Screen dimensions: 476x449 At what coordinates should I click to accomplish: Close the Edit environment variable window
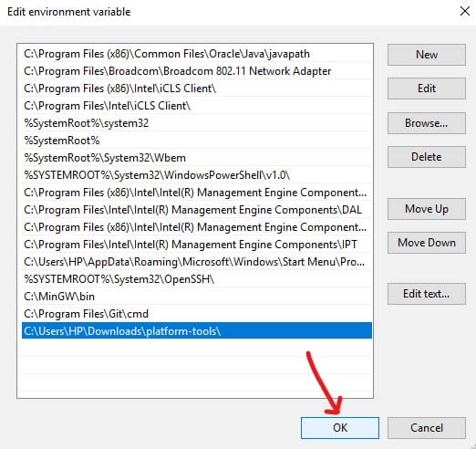tap(465, 12)
